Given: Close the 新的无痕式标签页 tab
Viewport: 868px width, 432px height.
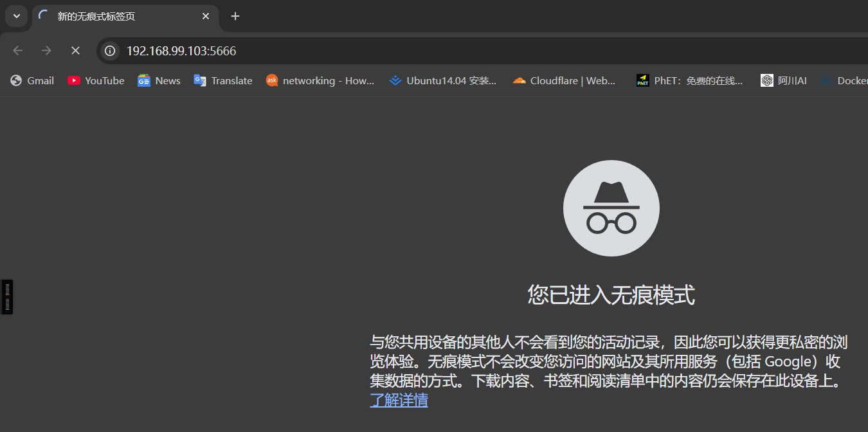Looking at the screenshot, I should tap(206, 16).
